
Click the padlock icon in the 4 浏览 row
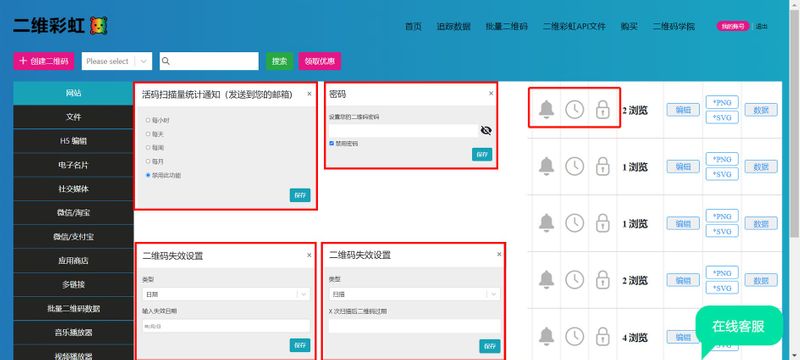603,337
